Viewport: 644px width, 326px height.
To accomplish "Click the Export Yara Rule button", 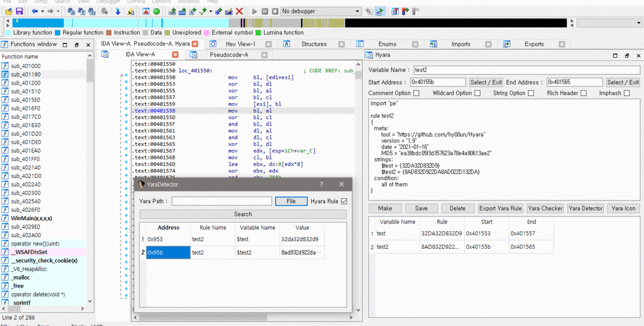I will coord(500,209).
